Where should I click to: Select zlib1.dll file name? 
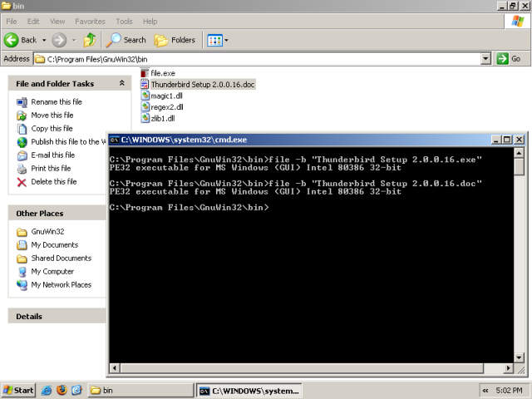point(163,118)
